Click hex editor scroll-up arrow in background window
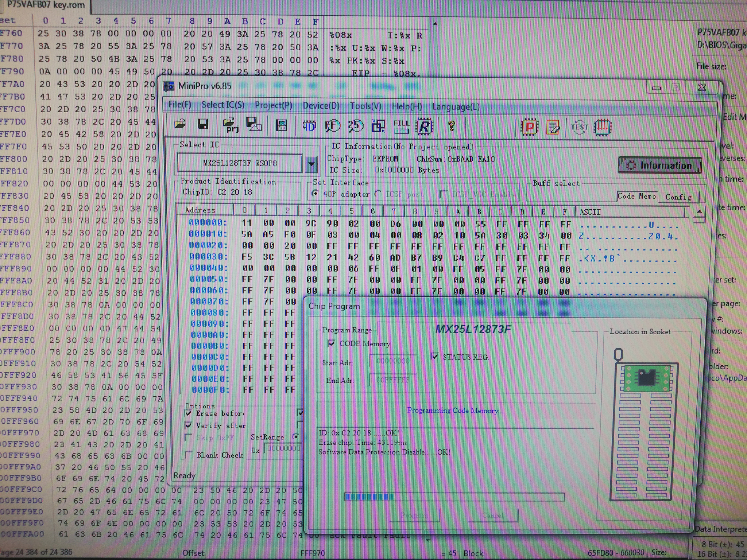Viewport: 747px width, 560px height. [x=435, y=24]
